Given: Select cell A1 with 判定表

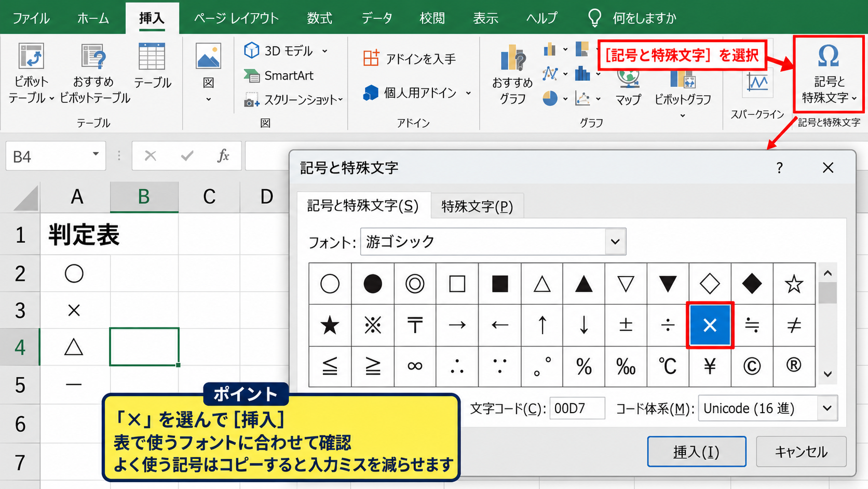Looking at the screenshot, I should point(75,235).
